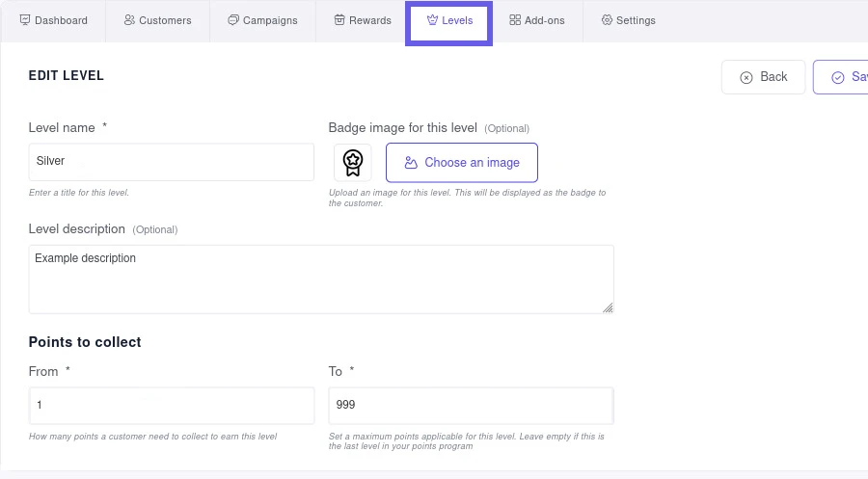Click the Settings gear icon

(607, 20)
